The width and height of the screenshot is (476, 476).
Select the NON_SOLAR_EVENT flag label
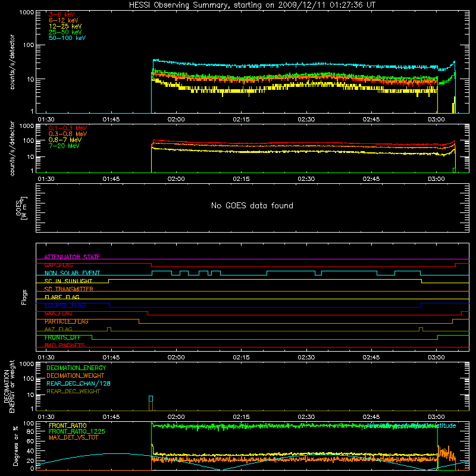pyautogui.click(x=72, y=273)
